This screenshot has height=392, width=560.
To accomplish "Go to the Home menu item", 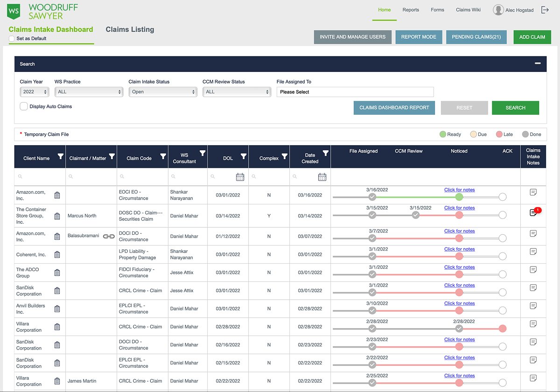I will coord(385,10).
